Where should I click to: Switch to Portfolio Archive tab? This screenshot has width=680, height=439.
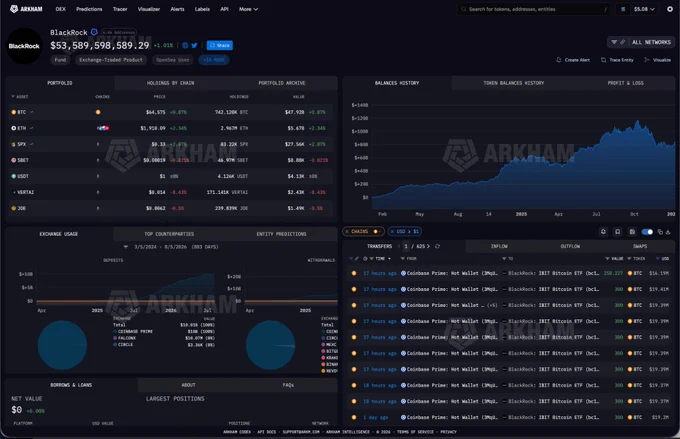282,83
